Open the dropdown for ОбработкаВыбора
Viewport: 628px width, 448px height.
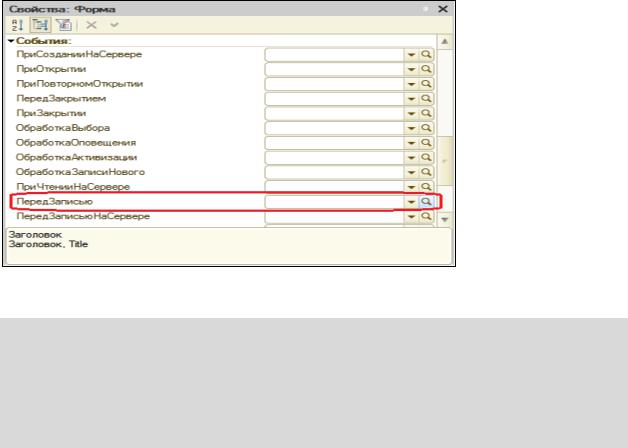pos(411,128)
